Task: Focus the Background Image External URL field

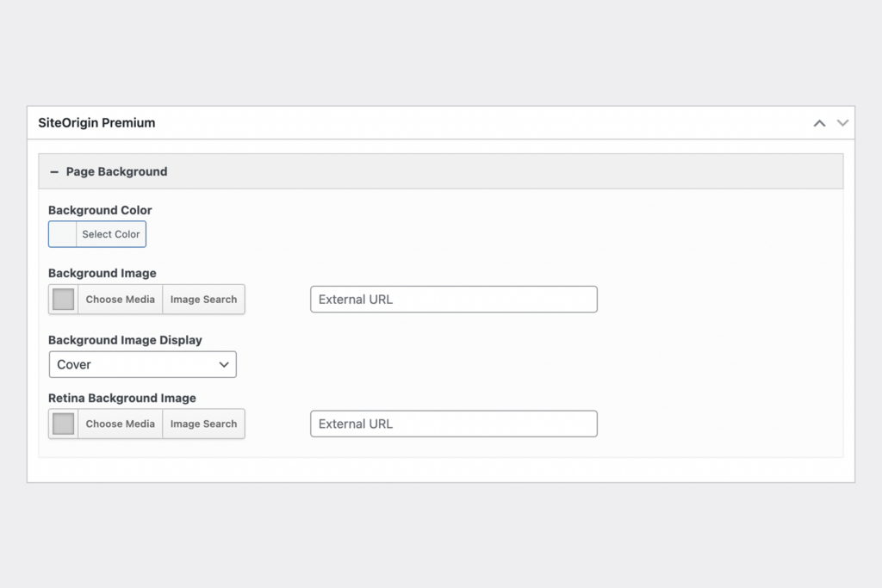Action: [x=453, y=300]
